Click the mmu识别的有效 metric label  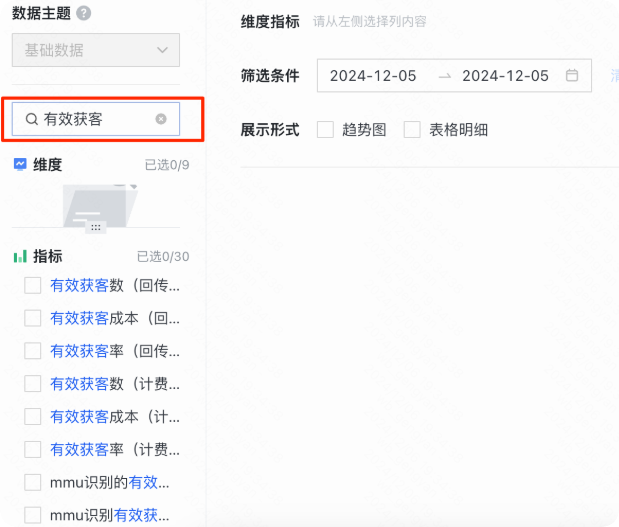click(109, 482)
